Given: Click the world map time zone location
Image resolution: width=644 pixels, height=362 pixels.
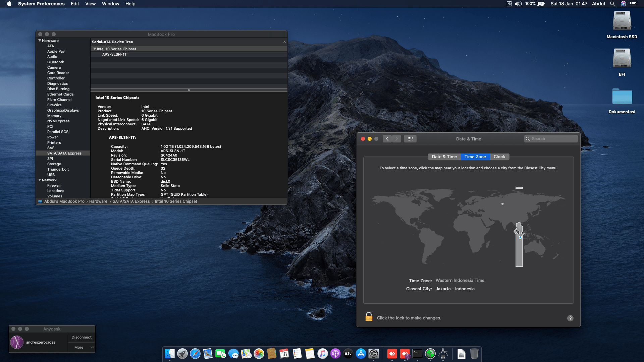Looking at the screenshot, I should pos(520,237).
